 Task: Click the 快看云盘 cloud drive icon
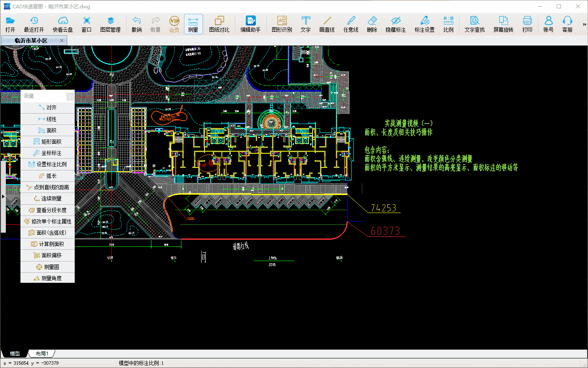point(63,24)
